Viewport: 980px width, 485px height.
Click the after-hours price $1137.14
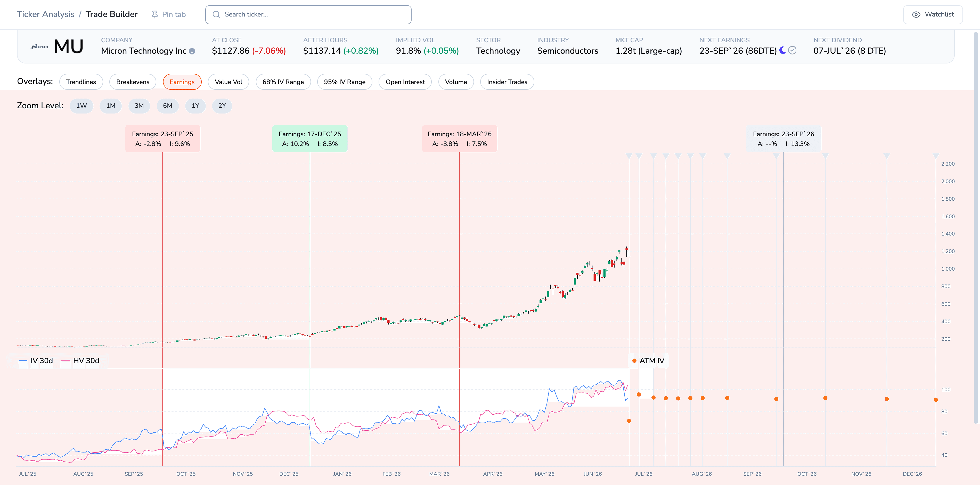point(322,51)
